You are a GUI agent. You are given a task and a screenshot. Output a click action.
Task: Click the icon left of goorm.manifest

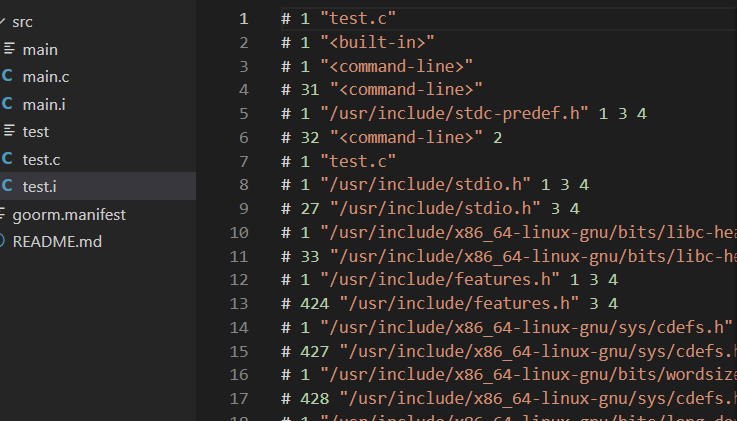pos(4,214)
